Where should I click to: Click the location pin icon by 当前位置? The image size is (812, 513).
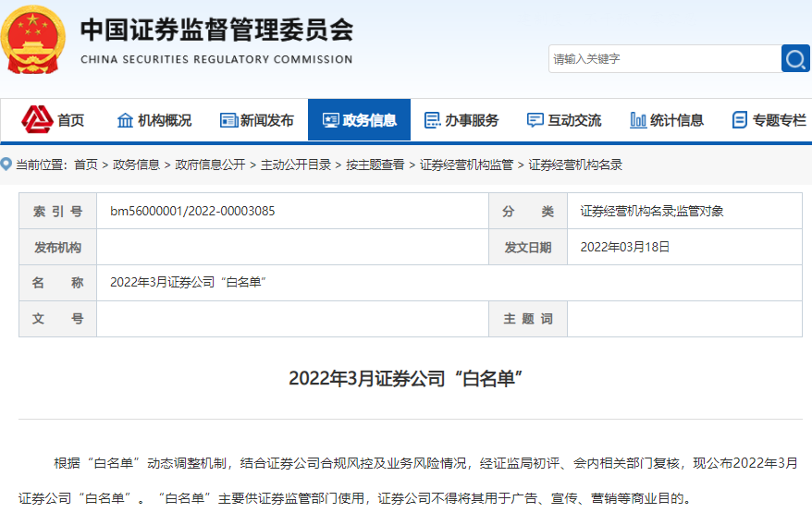(6, 165)
